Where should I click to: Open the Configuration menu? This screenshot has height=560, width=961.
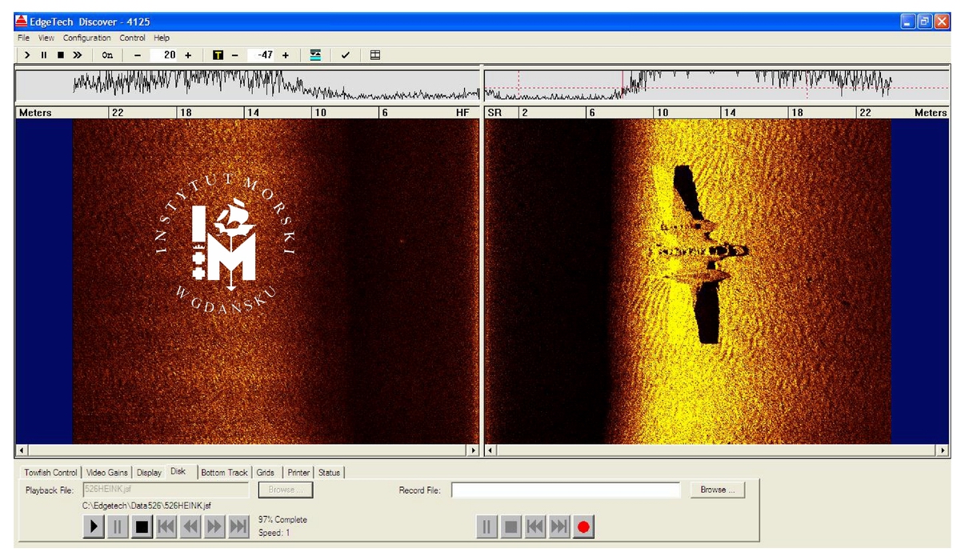[x=87, y=38]
